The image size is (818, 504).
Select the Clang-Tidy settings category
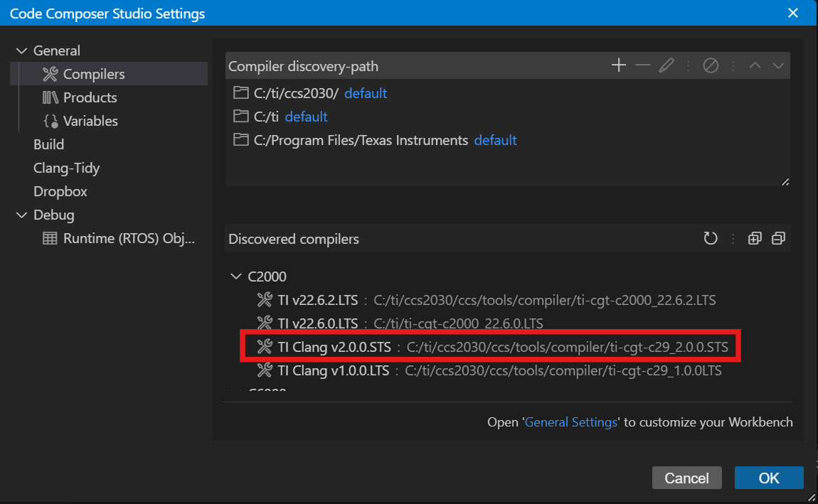pyautogui.click(x=66, y=168)
